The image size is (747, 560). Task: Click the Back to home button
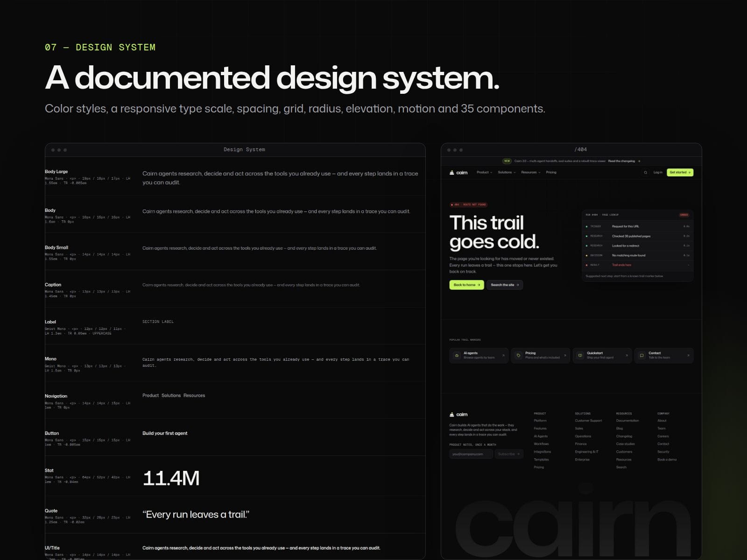[467, 285]
